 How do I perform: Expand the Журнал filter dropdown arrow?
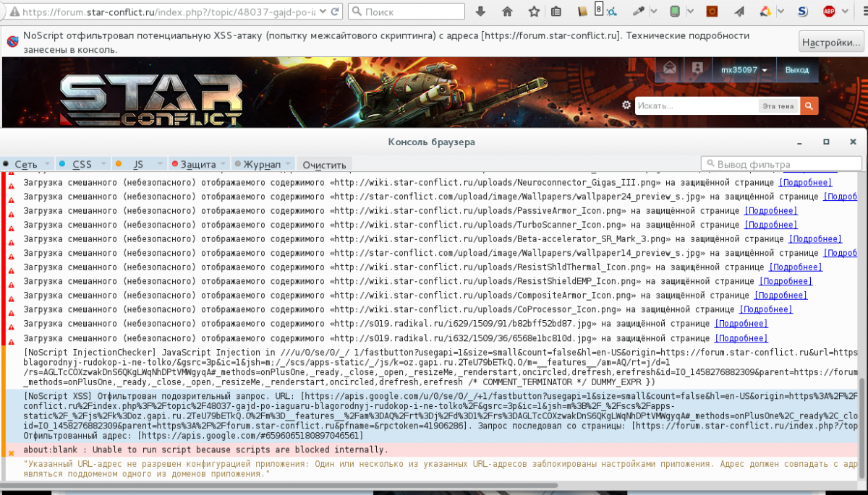287,164
